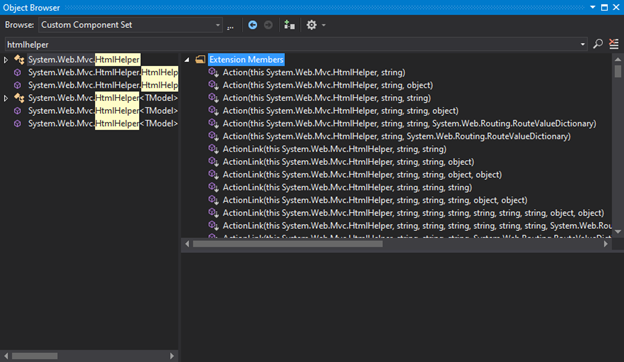Select Action(this HtmlHelper, string, string, object)
The height and width of the screenshot is (362, 624).
[x=340, y=111]
